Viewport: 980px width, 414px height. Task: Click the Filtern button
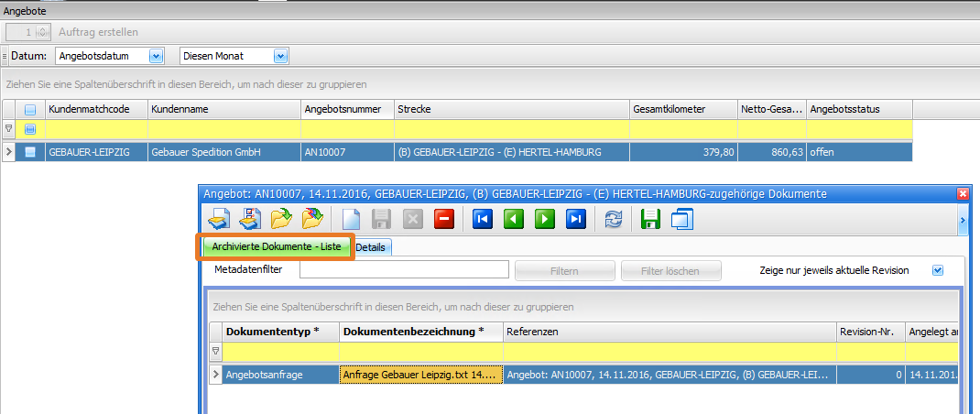(564, 271)
